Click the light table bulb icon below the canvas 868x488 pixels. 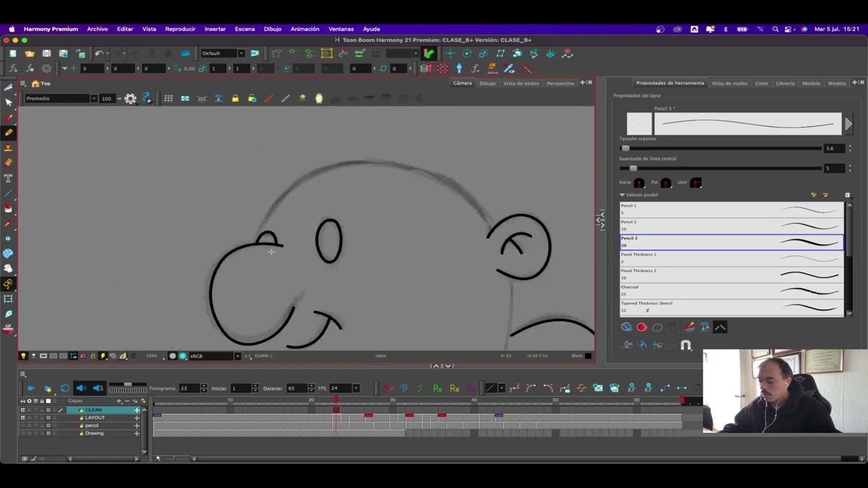pyautogui.click(x=24, y=356)
